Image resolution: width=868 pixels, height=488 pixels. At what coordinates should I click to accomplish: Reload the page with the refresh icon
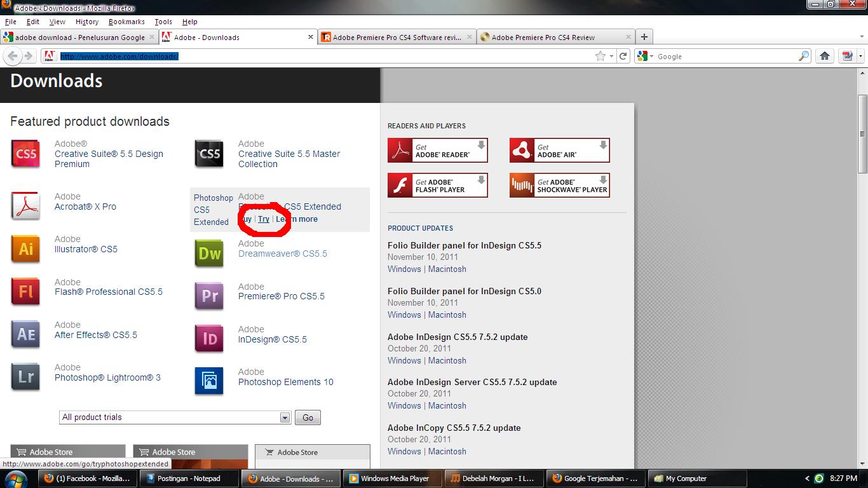coord(623,56)
